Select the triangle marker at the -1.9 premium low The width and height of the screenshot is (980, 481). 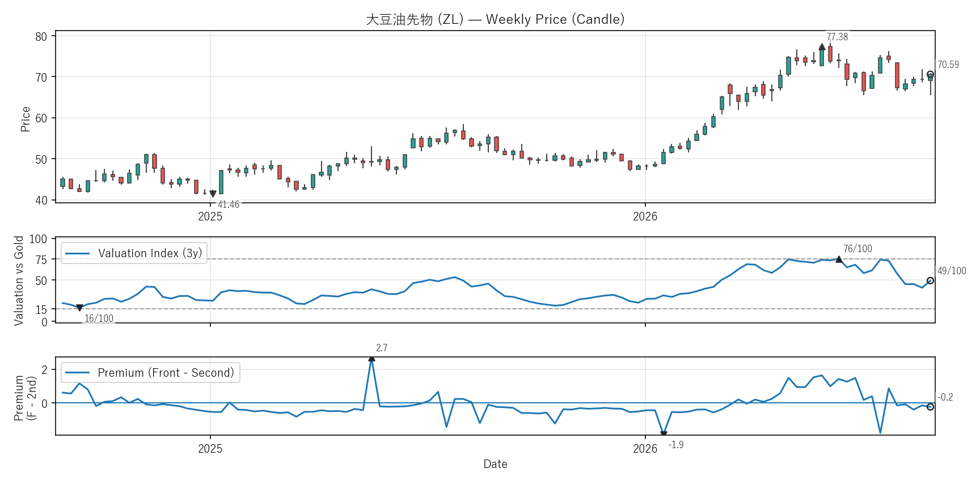[x=664, y=434]
